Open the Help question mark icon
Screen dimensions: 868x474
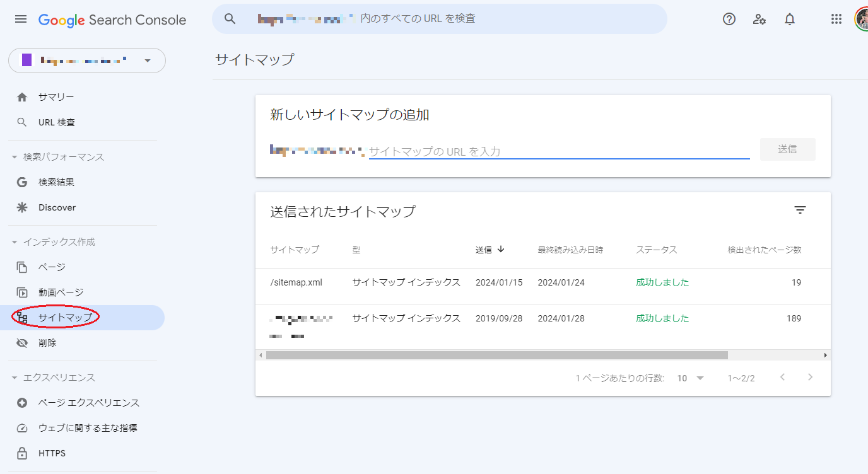point(729,19)
